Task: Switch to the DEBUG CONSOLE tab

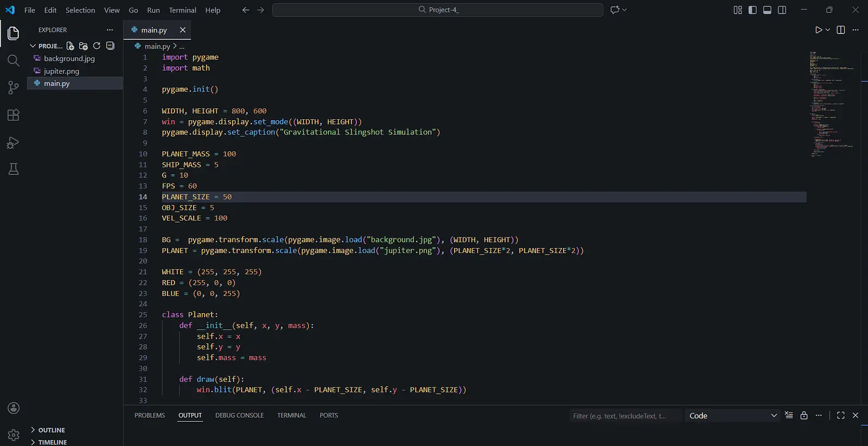Action: click(x=239, y=416)
